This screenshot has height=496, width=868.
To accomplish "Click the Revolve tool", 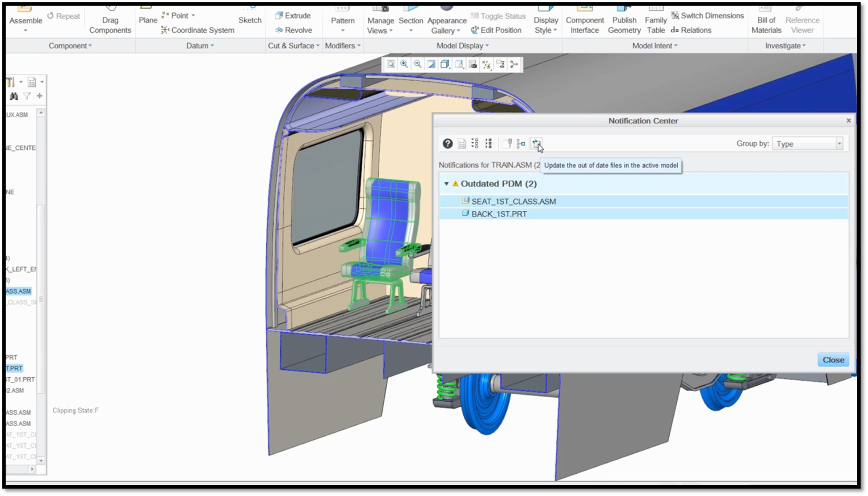I will click(x=293, y=30).
